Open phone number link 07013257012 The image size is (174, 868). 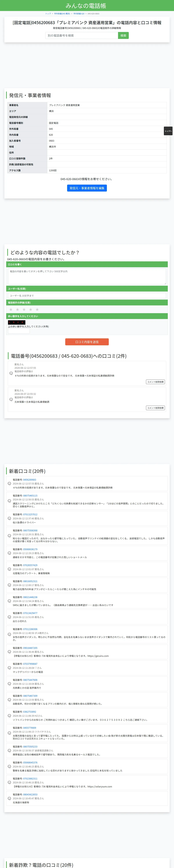coord(30,515)
